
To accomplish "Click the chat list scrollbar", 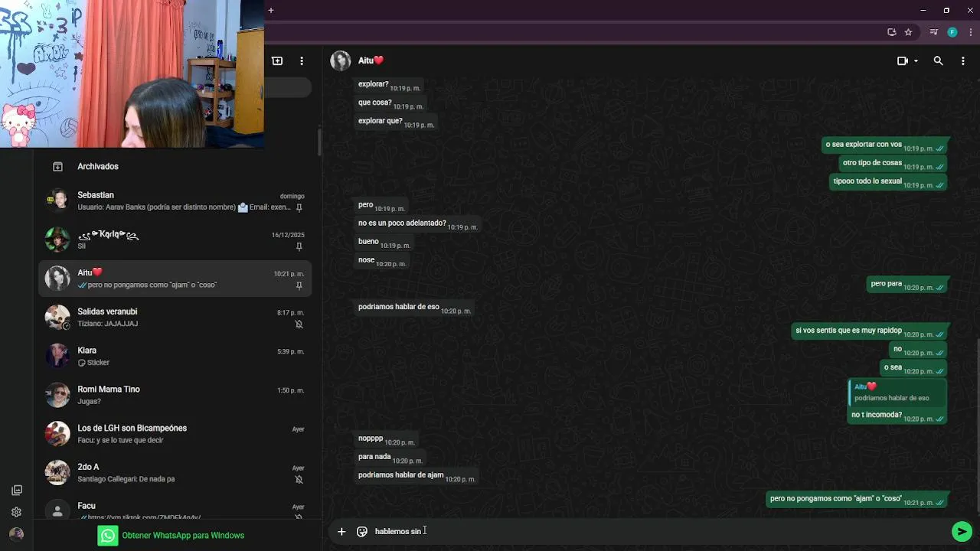I will click(318, 142).
